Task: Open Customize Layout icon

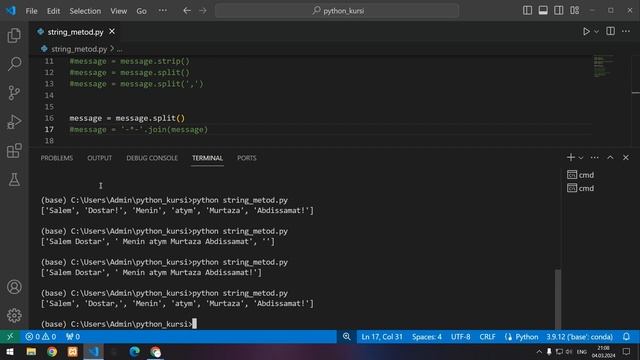Action: (x=575, y=10)
